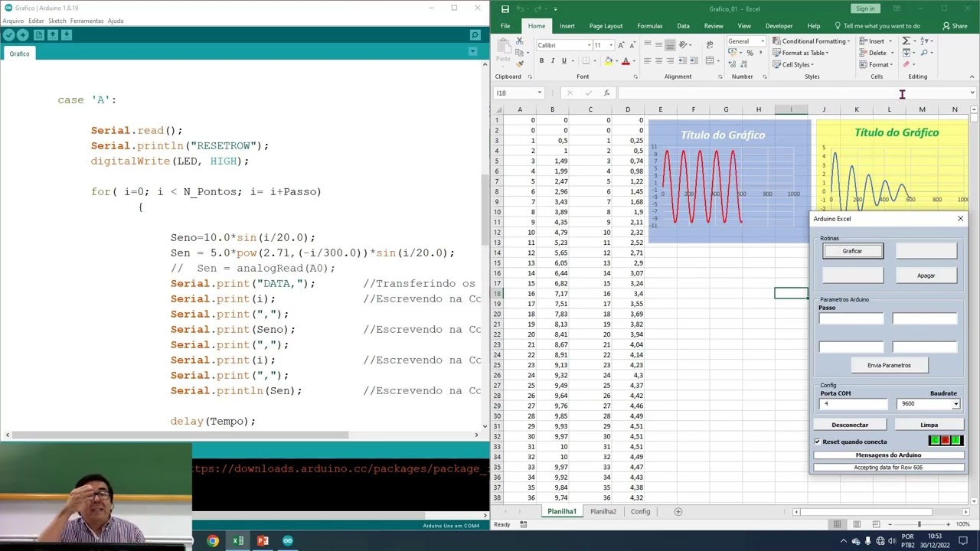The width and height of the screenshot is (980, 551).
Task: Click the Arduino Verify checkmark button
Action: pyautogui.click(x=8, y=35)
